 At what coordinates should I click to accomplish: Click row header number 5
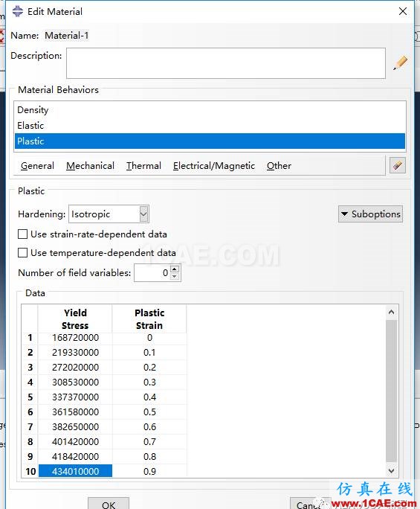click(30, 397)
